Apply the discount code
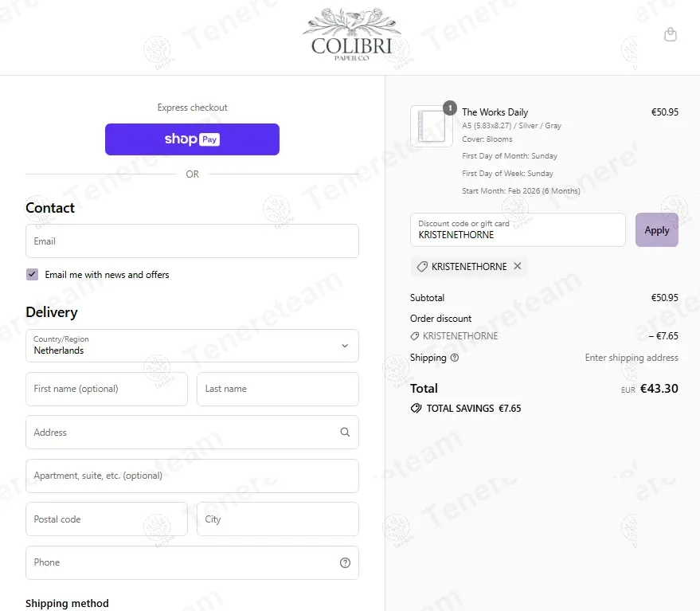 coord(656,230)
